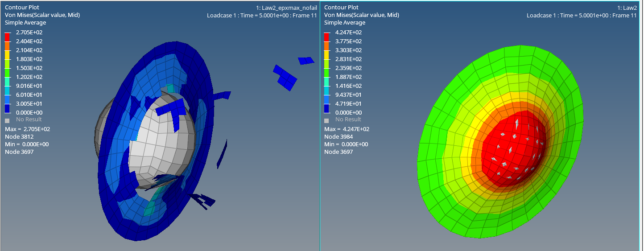Click "Contour Plot" heading in Law2_epxmax_nofail window

[x=22, y=7]
